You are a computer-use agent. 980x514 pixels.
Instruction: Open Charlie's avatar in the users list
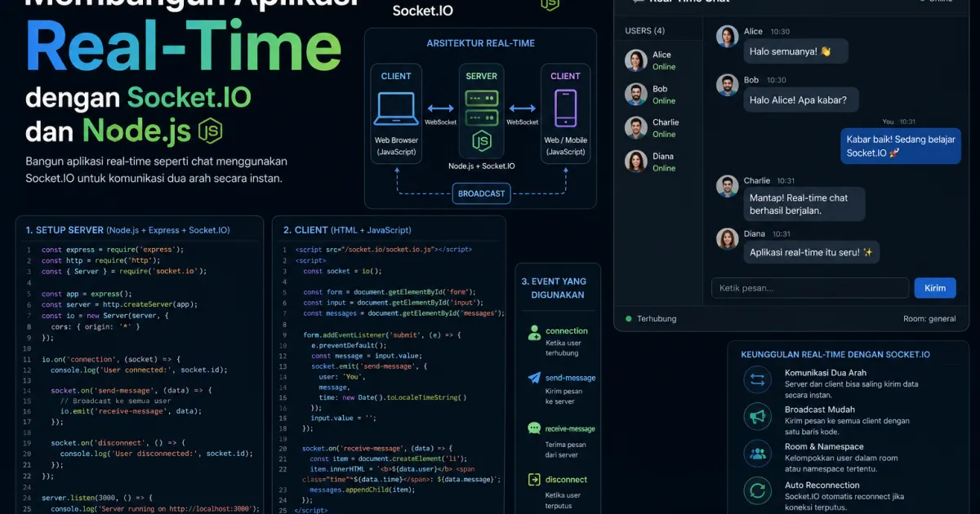point(636,127)
